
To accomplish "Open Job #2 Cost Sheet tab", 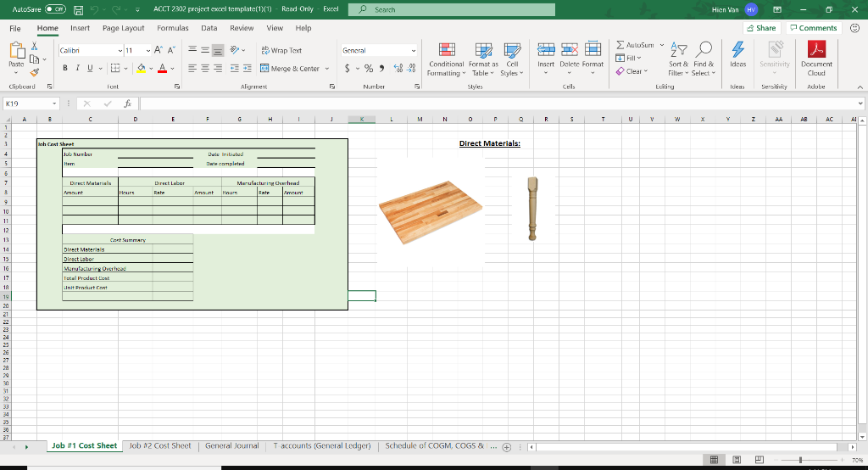I will 160,445.
